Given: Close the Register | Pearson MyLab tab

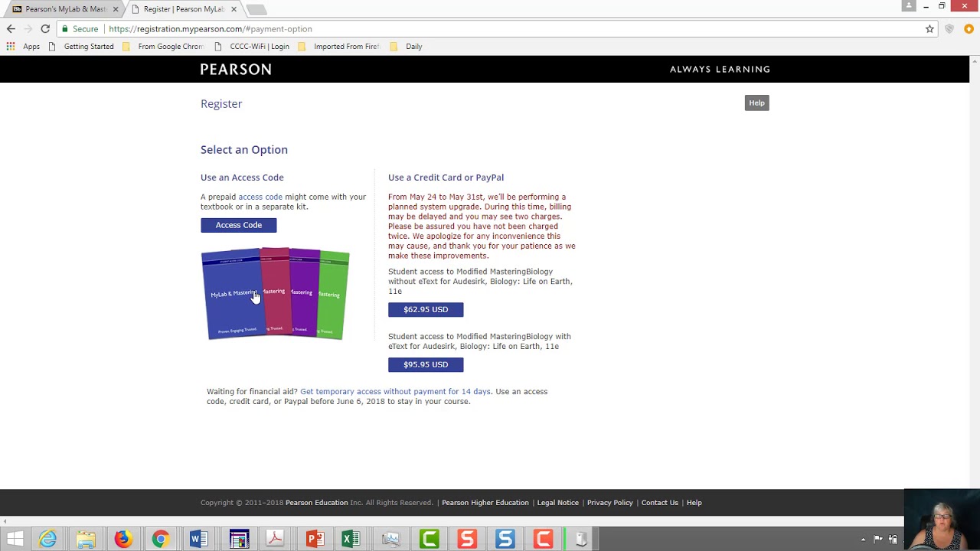Looking at the screenshot, I should tap(234, 9).
